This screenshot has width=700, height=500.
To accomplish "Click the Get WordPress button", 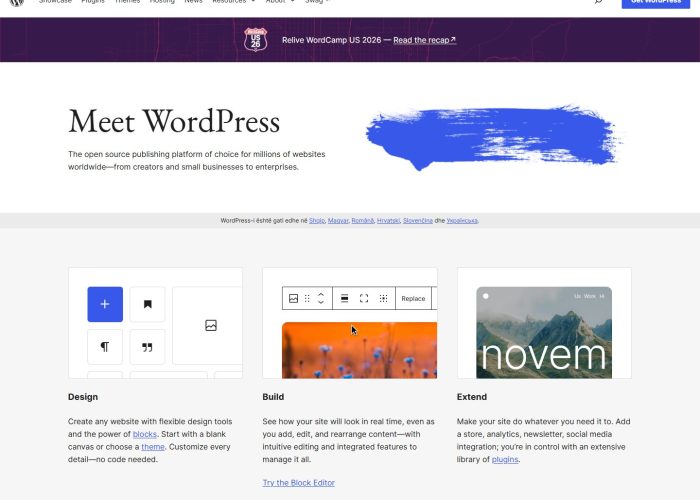I will (656, 2).
